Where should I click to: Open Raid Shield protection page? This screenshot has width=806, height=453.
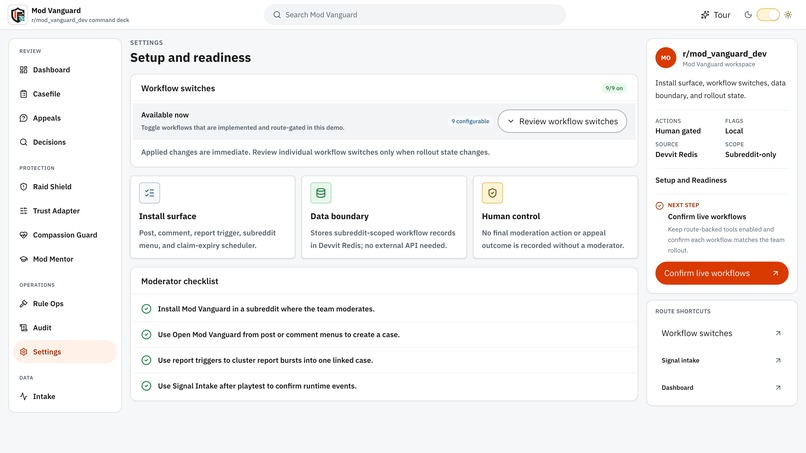(x=65, y=187)
